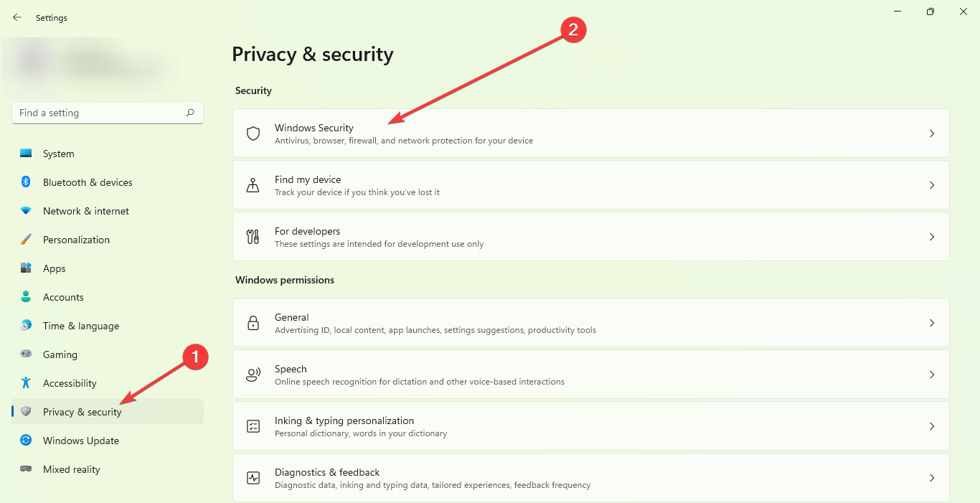This screenshot has width=980, height=503.
Task: Click the back arrow button
Action: (17, 17)
